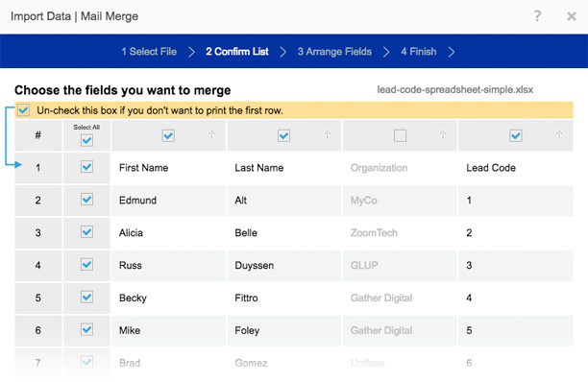Select the 'Russ' cell
The width and height of the screenshot is (588, 382).
[169, 266]
